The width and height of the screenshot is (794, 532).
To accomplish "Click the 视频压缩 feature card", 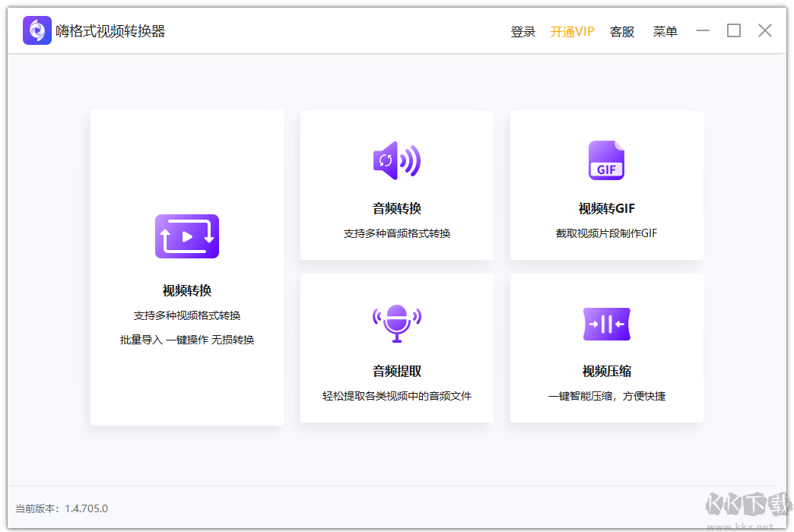I will [x=606, y=348].
